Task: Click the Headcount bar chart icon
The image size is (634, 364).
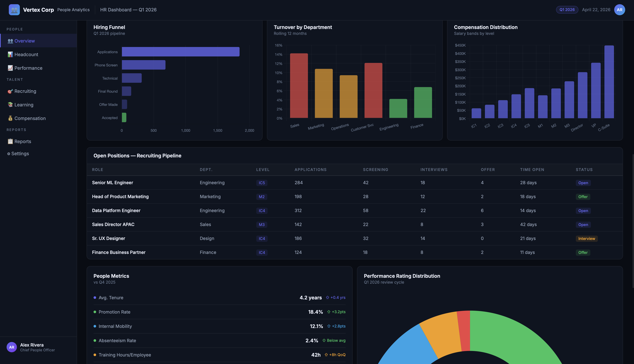Action: [10, 54]
